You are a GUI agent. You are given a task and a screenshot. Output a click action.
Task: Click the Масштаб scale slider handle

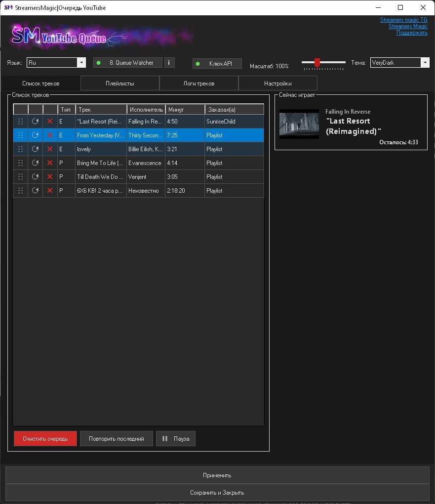(317, 62)
